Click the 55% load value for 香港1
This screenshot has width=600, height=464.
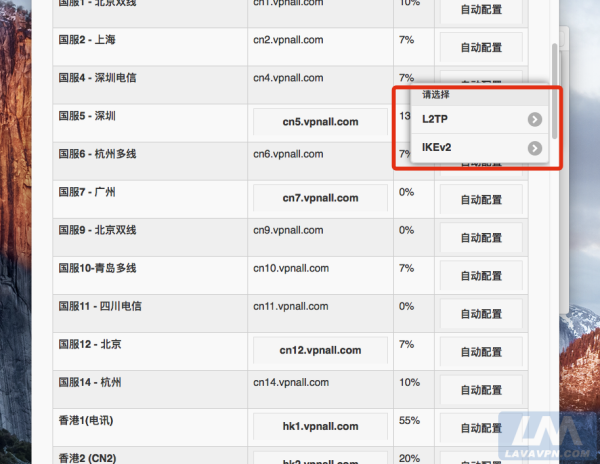pos(409,420)
